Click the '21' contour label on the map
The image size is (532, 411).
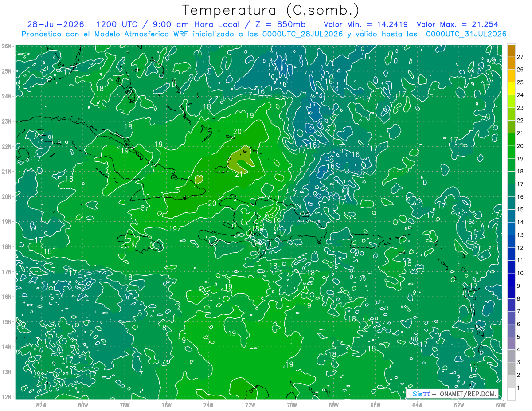point(239,174)
